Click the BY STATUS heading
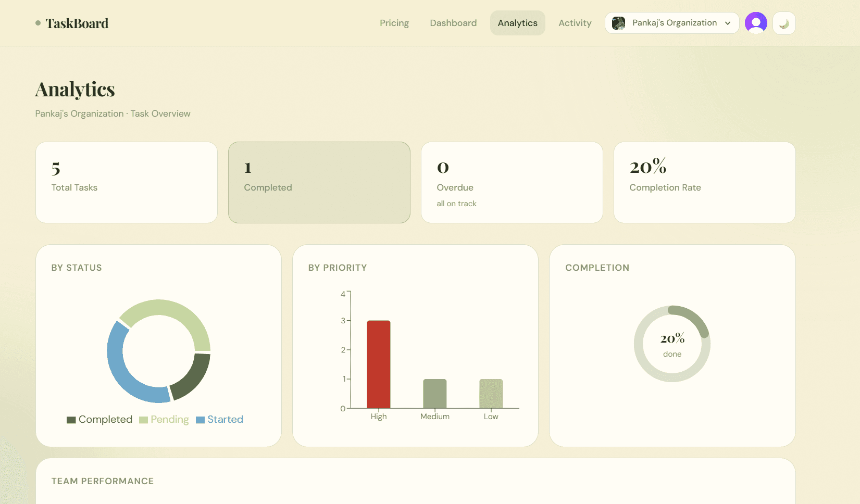The height and width of the screenshot is (504, 860). point(77,268)
